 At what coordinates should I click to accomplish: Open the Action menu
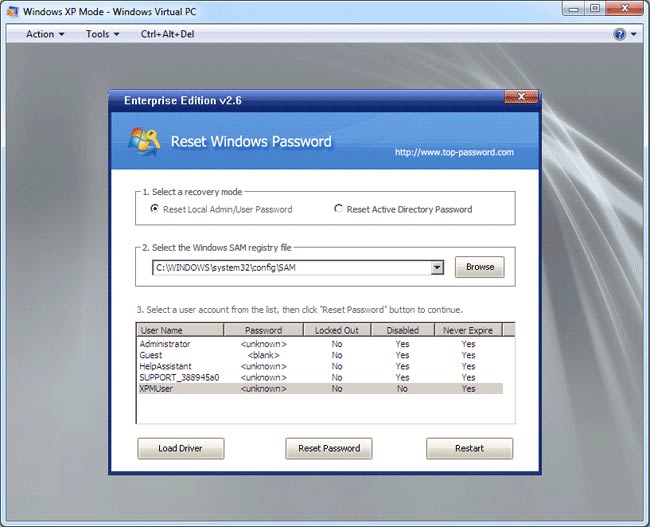[44, 34]
